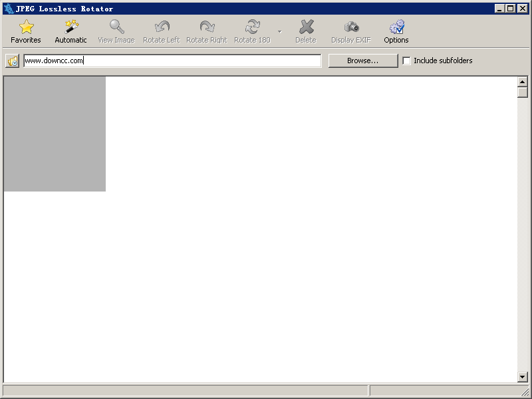Click the Browse... button
This screenshot has width=532, height=399.
tap(362, 61)
